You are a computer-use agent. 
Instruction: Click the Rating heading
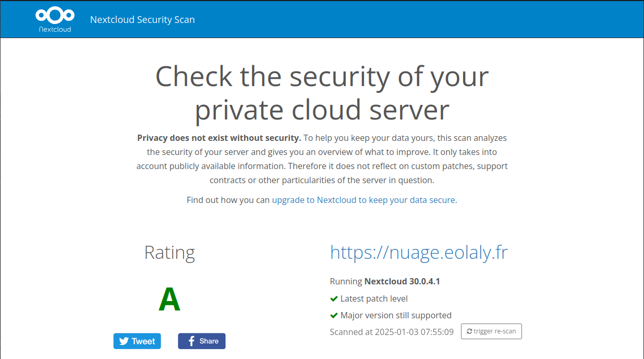click(x=169, y=253)
